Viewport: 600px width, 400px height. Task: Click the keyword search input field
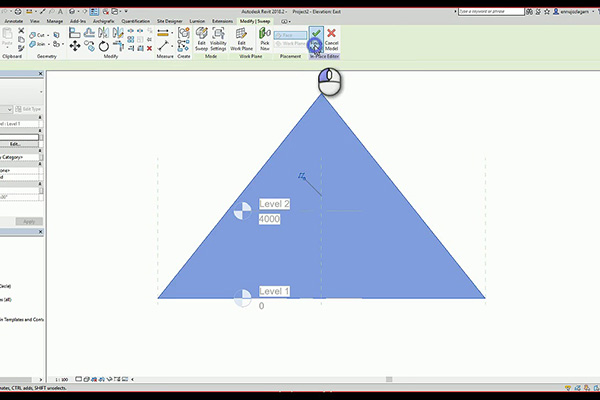tap(491, 11)
